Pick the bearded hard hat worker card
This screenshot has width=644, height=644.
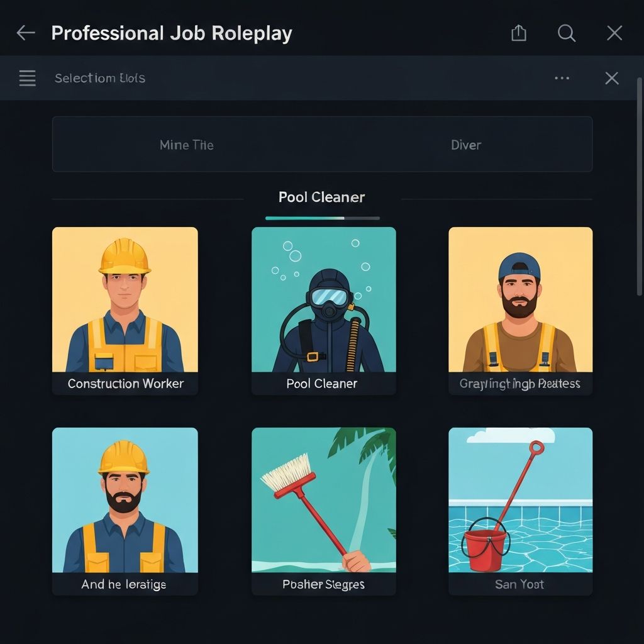(125, 500)
